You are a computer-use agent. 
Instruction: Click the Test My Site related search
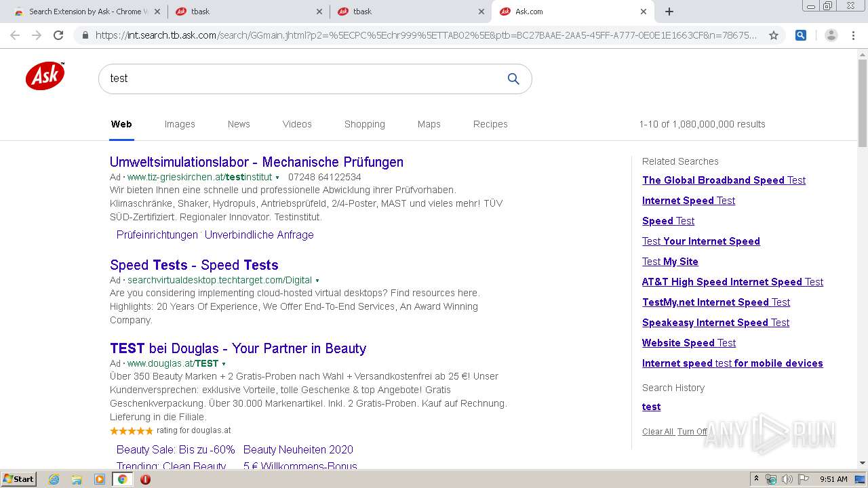(x=670, y=262)
